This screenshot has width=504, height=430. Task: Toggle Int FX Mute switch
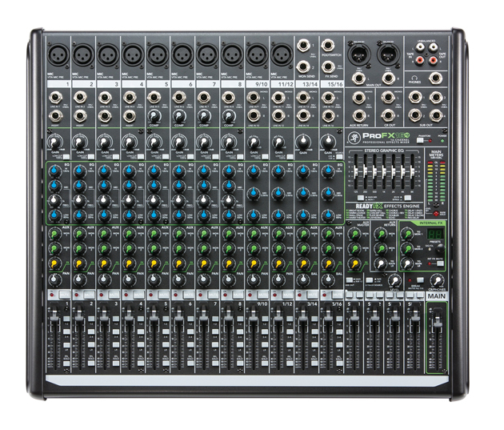439,263
